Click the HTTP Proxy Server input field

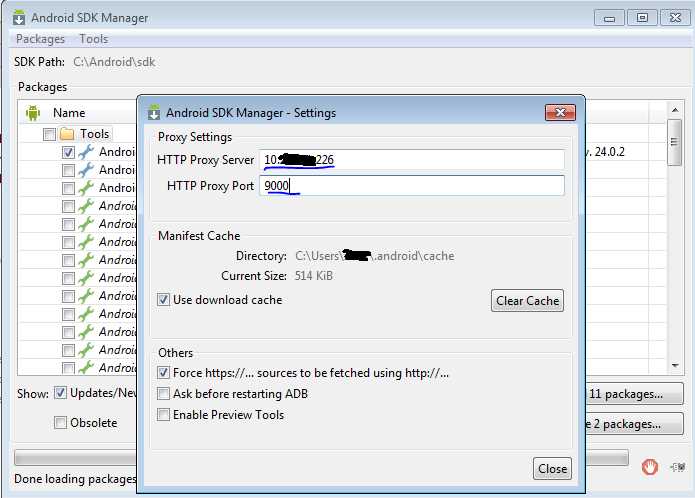click(412, 160)
